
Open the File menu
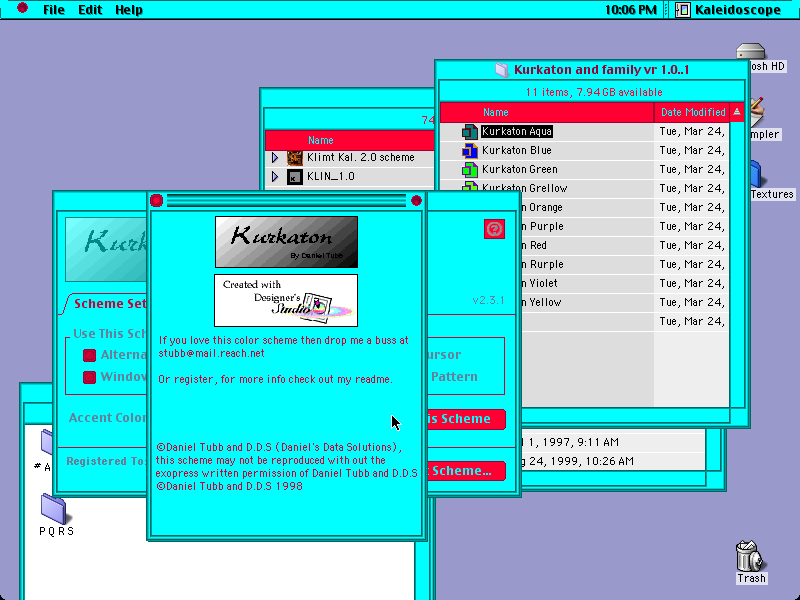(x=54, y=10)
